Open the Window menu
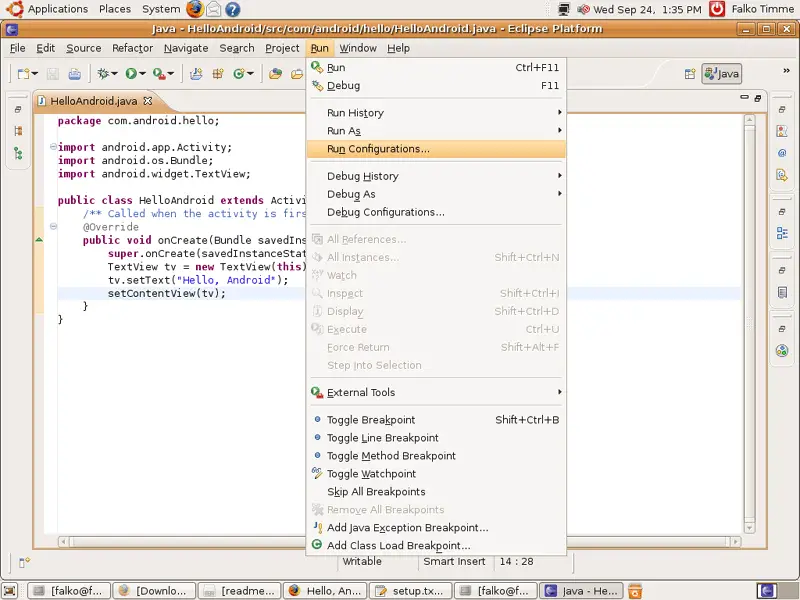Image resolution: width=800 pixels, height=600 pixels. pos(358,48)
